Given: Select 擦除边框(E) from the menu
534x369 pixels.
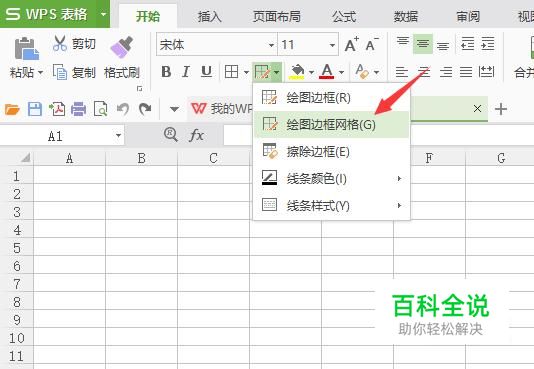Looking at the screenshot, I should 332,151.
